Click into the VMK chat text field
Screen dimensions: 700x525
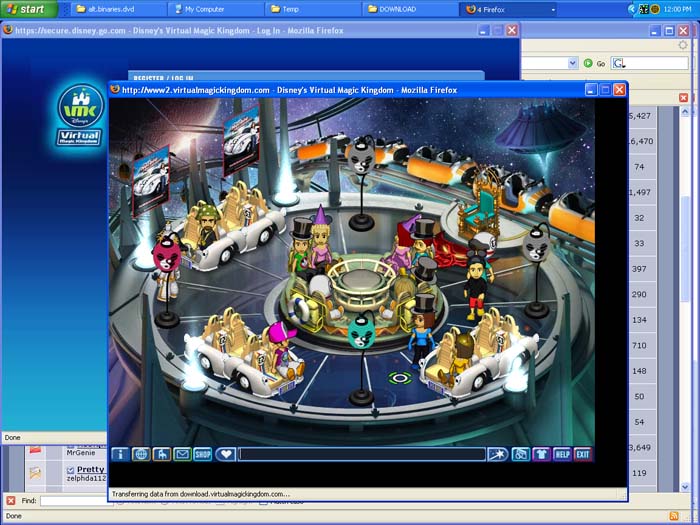pyautogui.click(x=362, y=454)
